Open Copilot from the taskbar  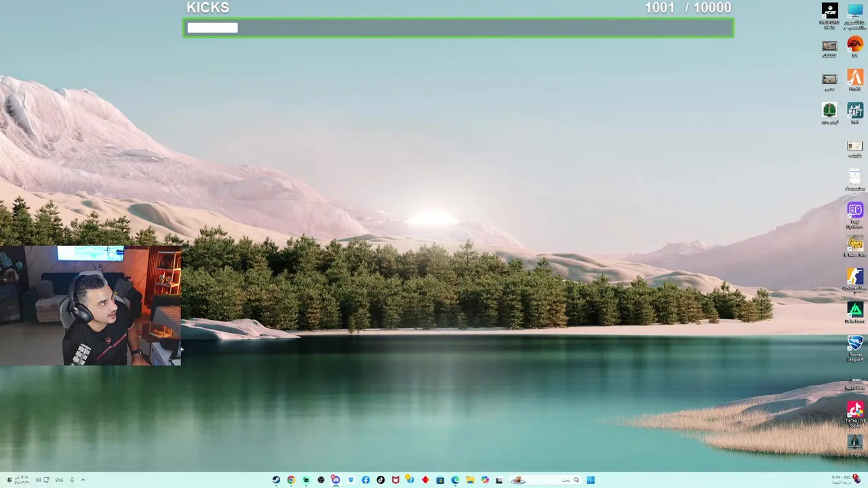[485, 480]
